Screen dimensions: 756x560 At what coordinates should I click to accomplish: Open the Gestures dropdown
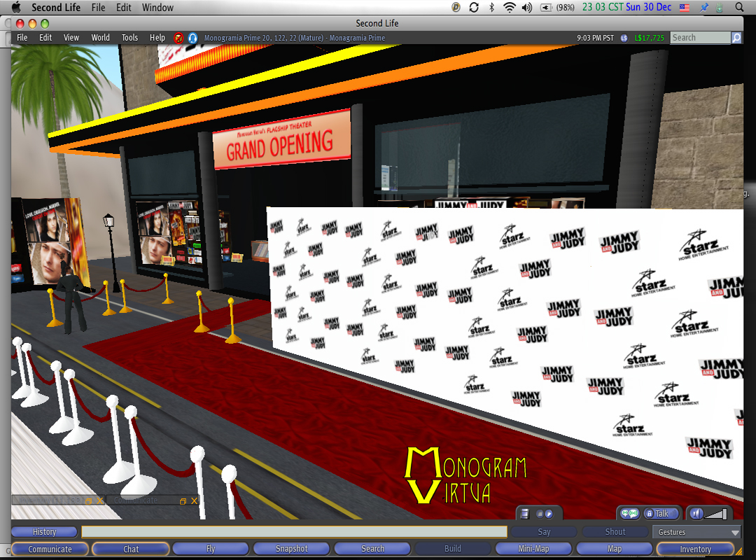pyautogui.click(x=696, y=532)
